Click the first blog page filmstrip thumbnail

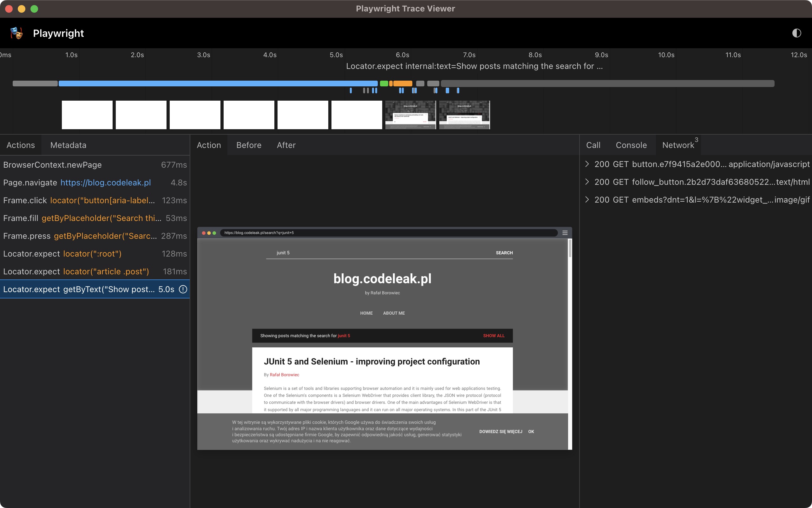(411, 115)
